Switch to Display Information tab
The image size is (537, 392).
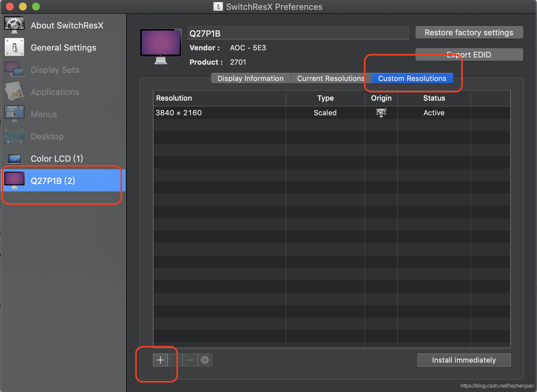251,78
